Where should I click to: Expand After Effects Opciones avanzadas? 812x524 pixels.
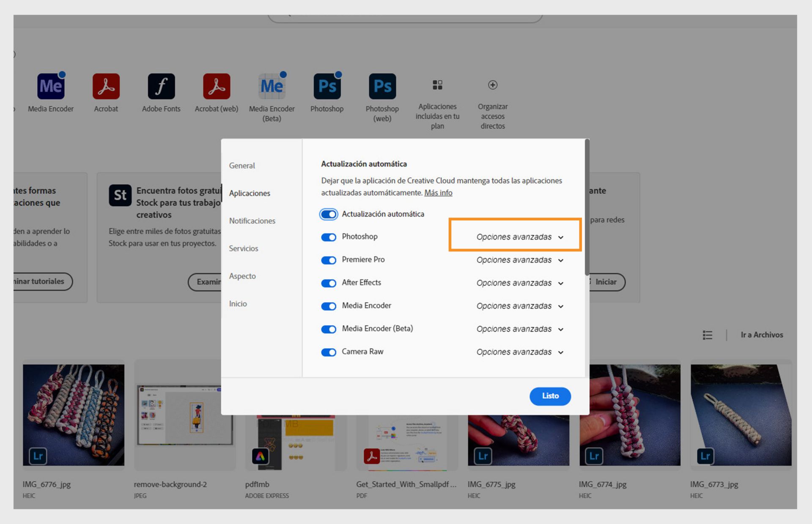tap(520, 283)
